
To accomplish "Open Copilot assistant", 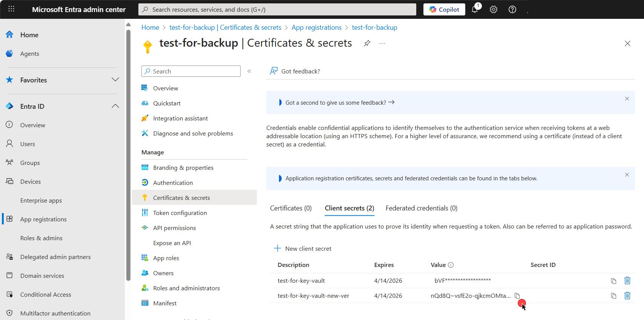I will point(444,9).
